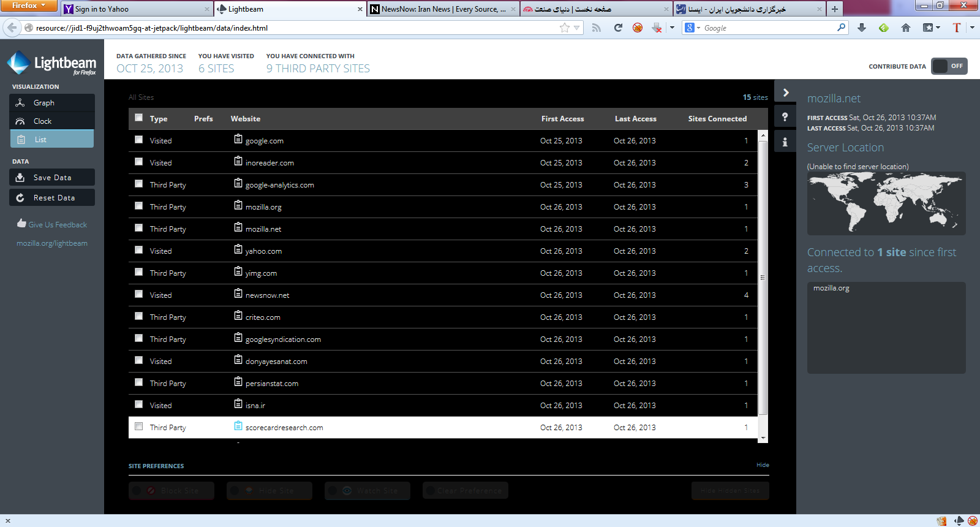The height and width of the screenshot is (527, 980).
Task: Switch to the NewsNow Iran News tab
Action: point(443,9)
